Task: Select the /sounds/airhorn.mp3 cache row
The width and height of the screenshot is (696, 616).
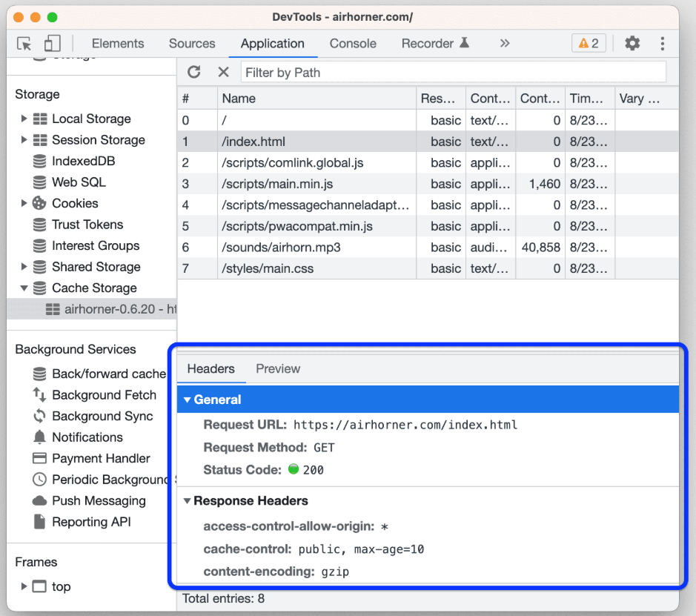Action: point(281,248)
